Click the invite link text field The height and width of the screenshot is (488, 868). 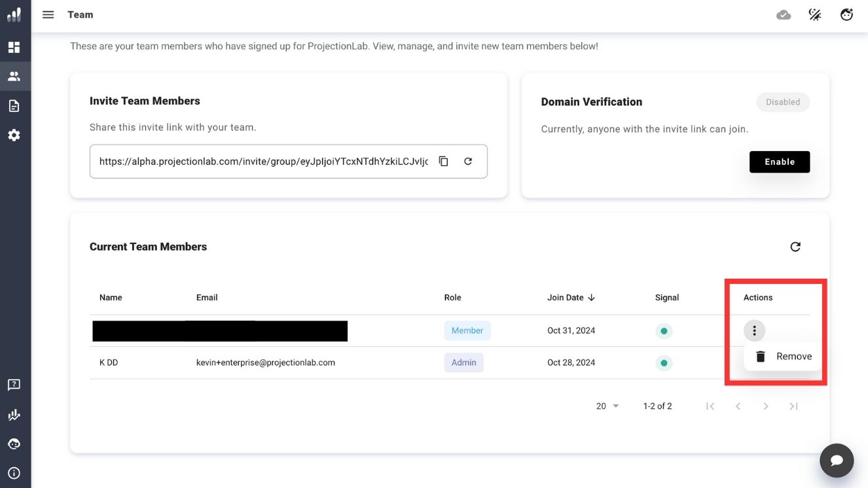[263, 162]
